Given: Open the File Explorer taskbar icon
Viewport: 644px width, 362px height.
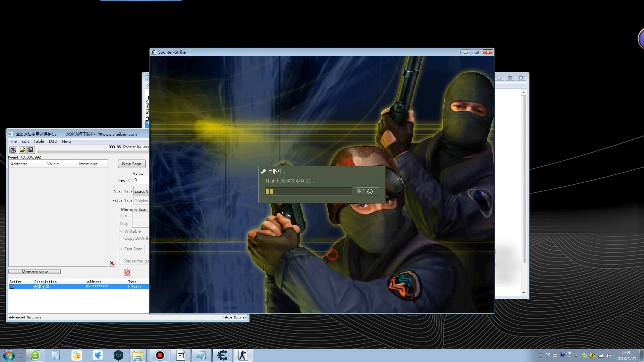Looking at the screenshot, I should 138,355.
